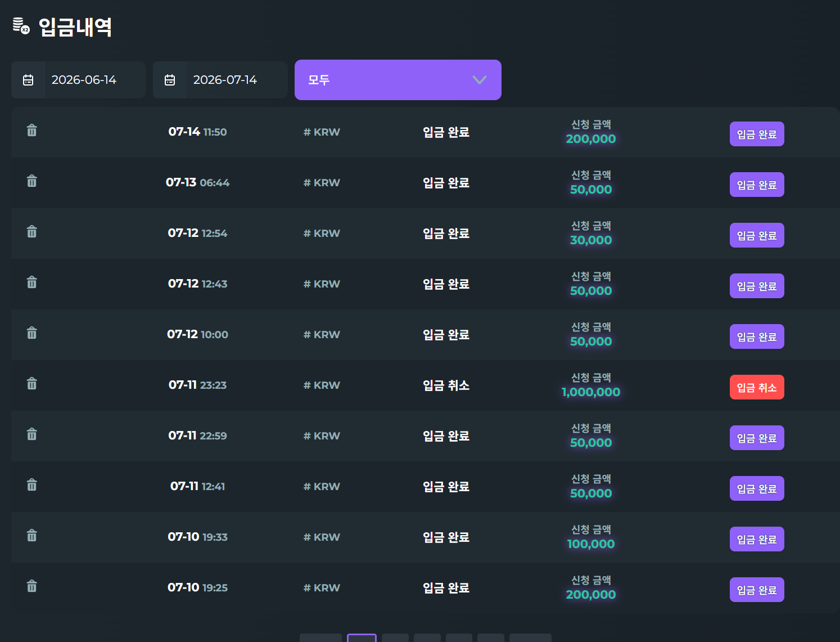Click 200,000 amount on 07-14 row

(591, 139)
